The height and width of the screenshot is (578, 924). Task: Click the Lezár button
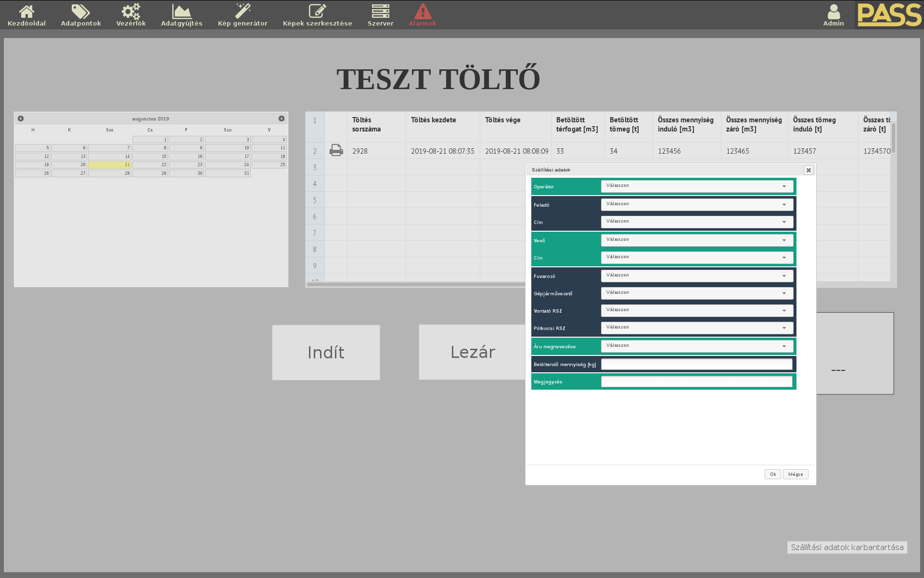[x=472, y=352]
